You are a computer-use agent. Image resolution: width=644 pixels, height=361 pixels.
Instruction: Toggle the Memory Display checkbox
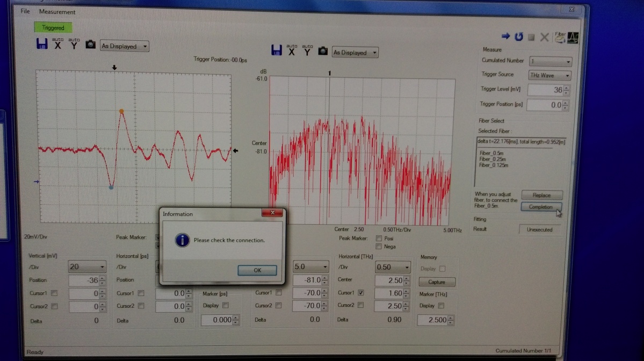[442, 269]
